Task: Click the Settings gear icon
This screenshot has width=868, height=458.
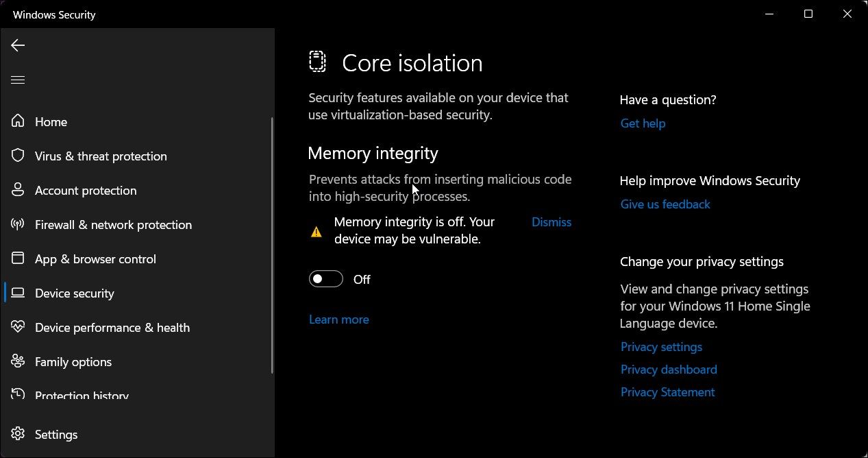Action: click(x=18, y=434)
